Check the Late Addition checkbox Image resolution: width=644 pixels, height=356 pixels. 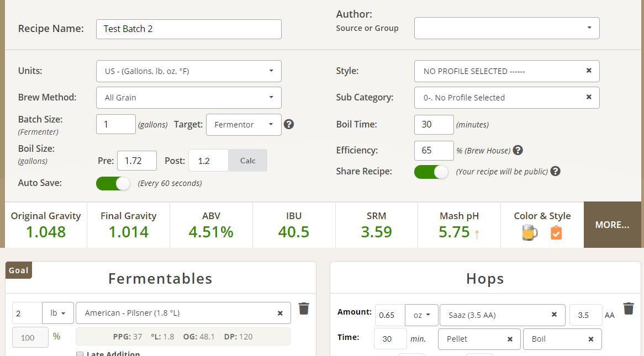(80, 354)
